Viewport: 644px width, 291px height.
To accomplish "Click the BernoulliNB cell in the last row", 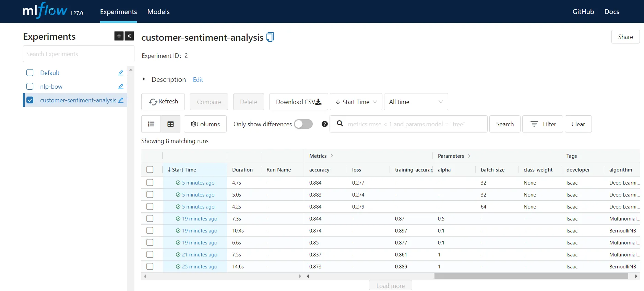I will 622,267.
